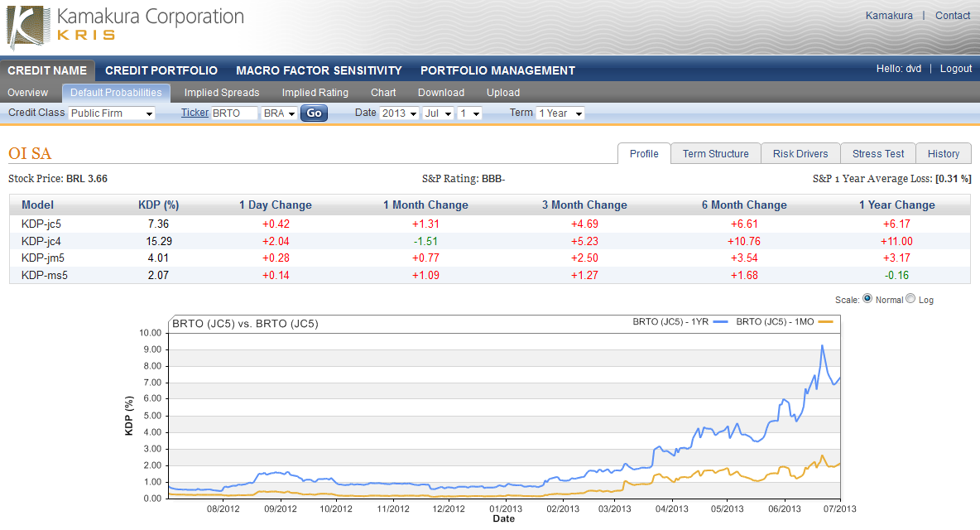Click the +11.00 one year change value
The image size is (980, 530).
pos(897,241)
